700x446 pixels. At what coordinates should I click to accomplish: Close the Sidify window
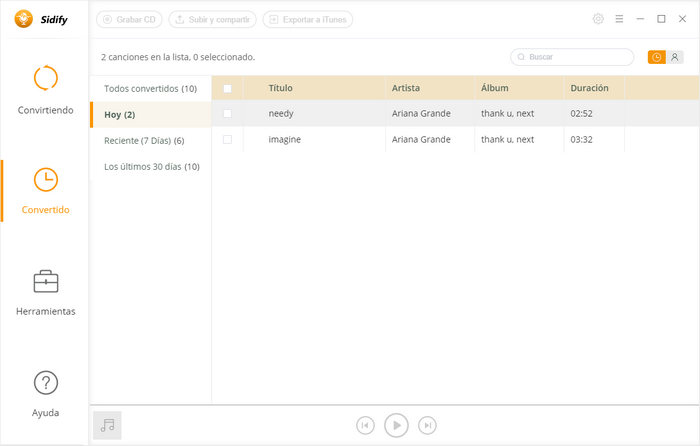[682, 19]
